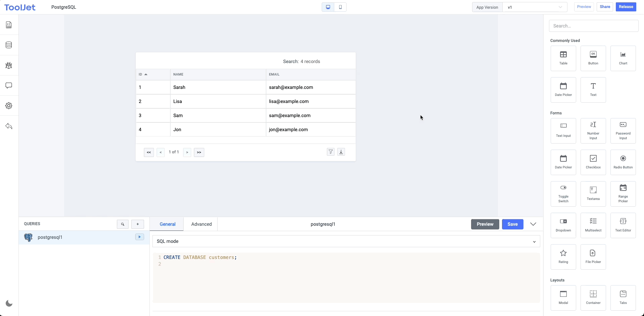
Task: Switch to mobile layout view
Action: click(x=340, y=7)
